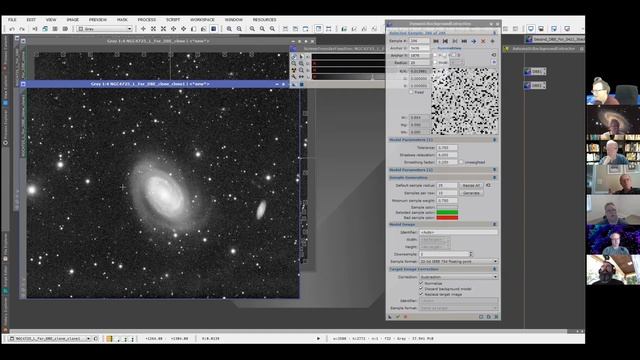Open the VIEW menu
Viewport: 640px width, 360px height.
point(51,20)
